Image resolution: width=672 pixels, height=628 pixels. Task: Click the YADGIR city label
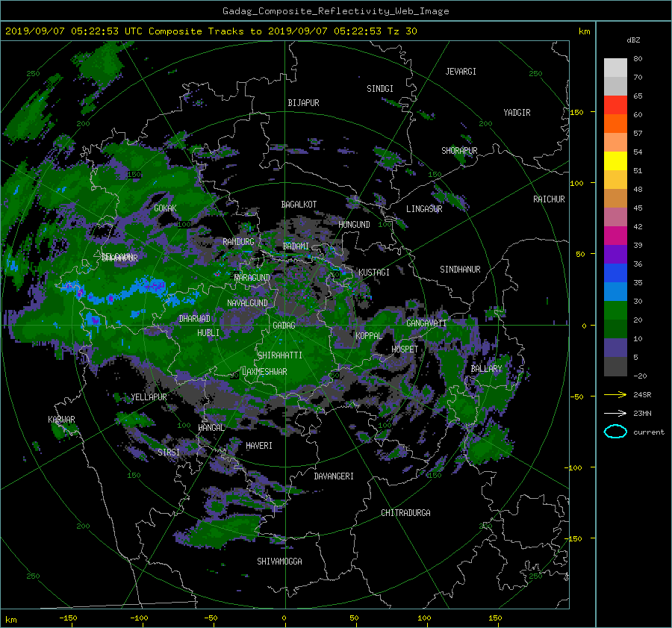[517, 113]
